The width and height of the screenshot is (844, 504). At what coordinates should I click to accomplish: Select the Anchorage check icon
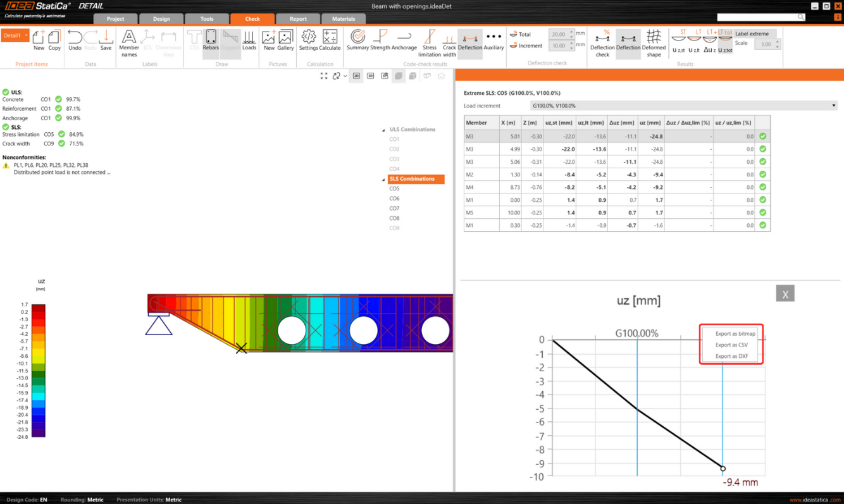pos(404,39)
